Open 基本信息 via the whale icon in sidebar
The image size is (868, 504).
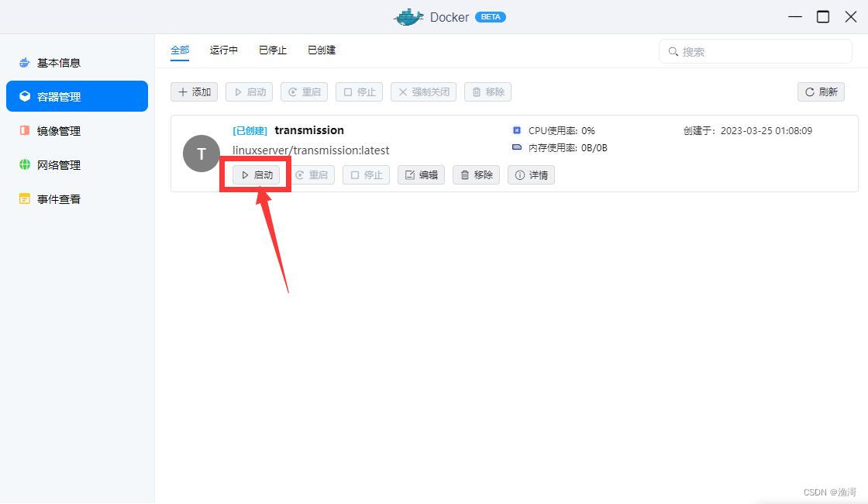[23, 62]
